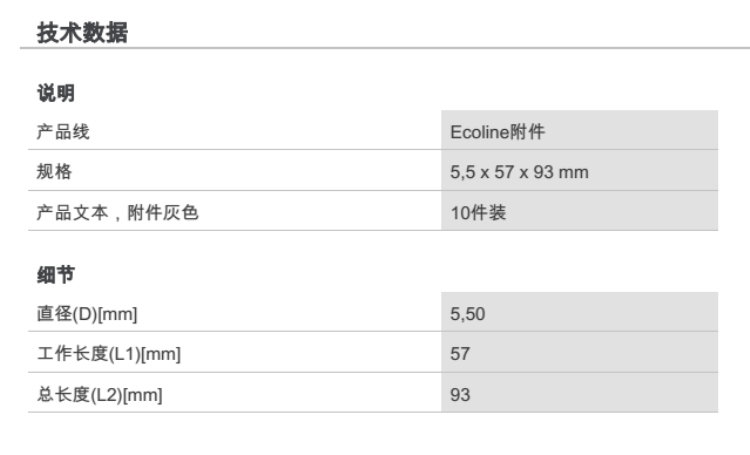Select the 产品文本，附件灰色 label
750x455 pixels.
click(110, 211)
